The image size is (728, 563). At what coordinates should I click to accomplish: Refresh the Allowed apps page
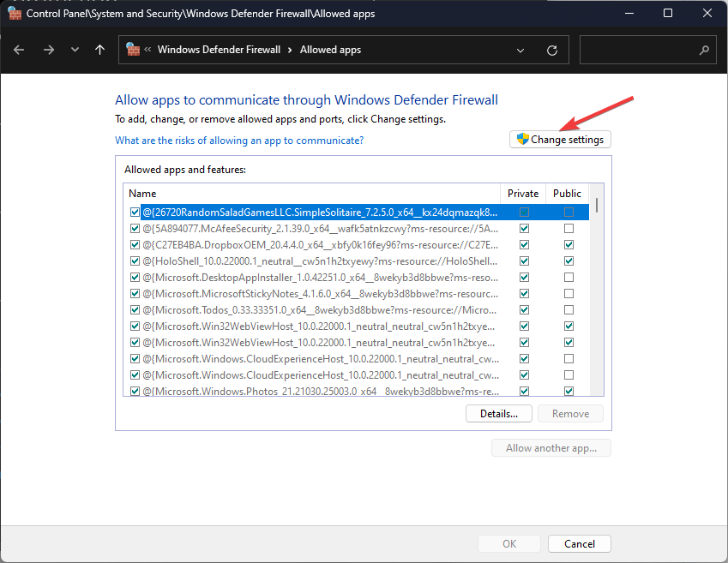tap(552, 50)
